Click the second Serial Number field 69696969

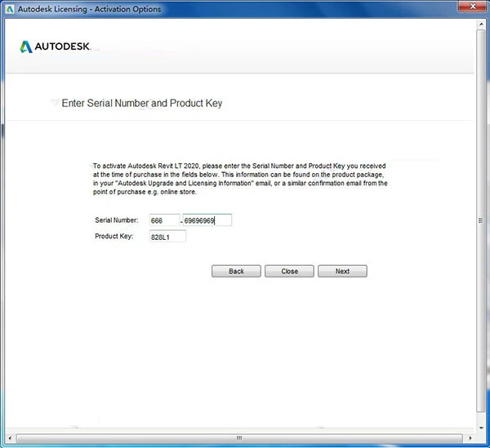[207, 220]
